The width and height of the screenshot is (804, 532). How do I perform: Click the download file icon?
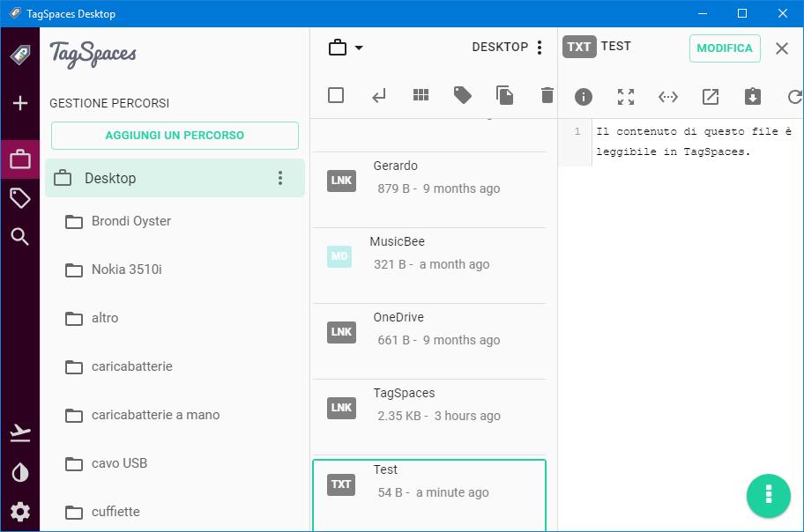coord(753,96)
